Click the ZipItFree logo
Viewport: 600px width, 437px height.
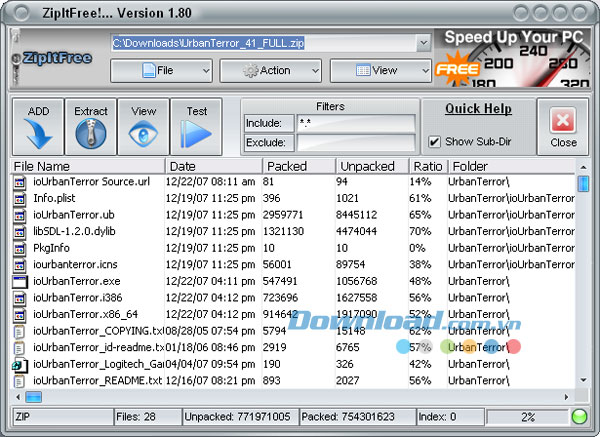[57, 58]
